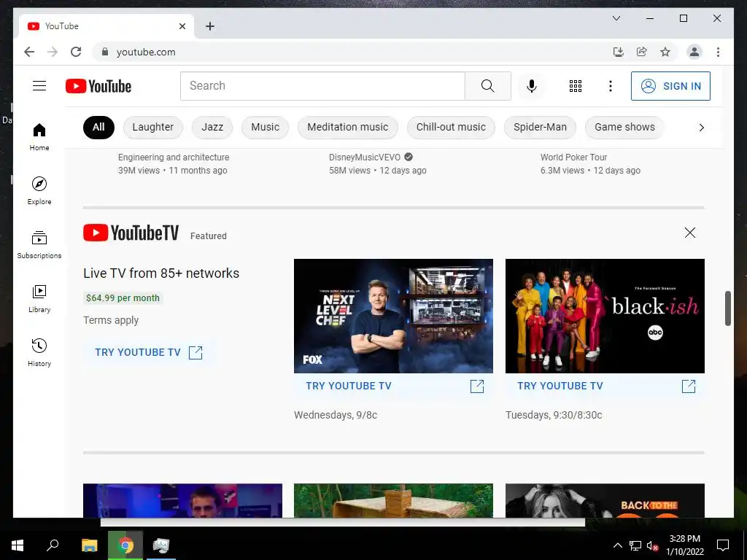Select the Laughter chip

click(153, 127)
